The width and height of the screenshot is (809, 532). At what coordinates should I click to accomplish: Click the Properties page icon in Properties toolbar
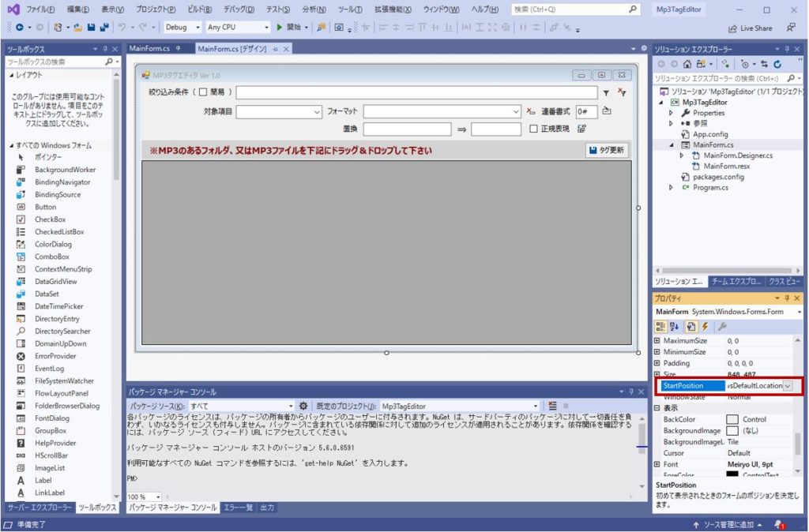690,326
